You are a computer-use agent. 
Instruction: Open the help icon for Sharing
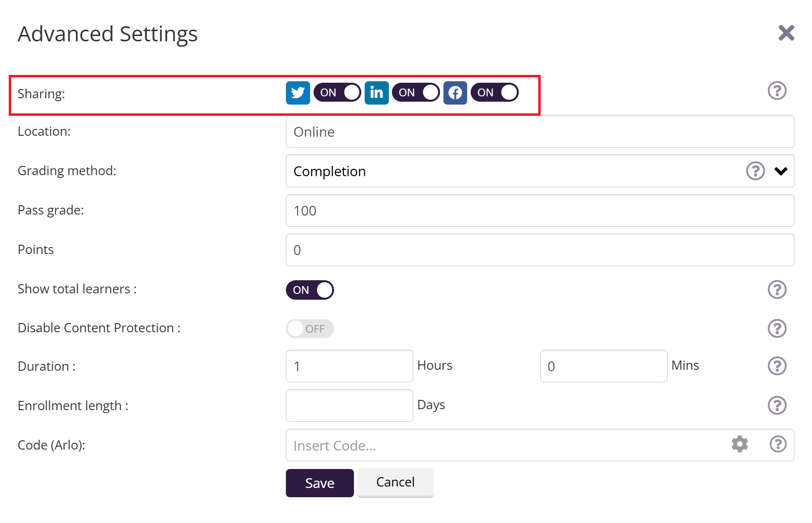(777, 90)
